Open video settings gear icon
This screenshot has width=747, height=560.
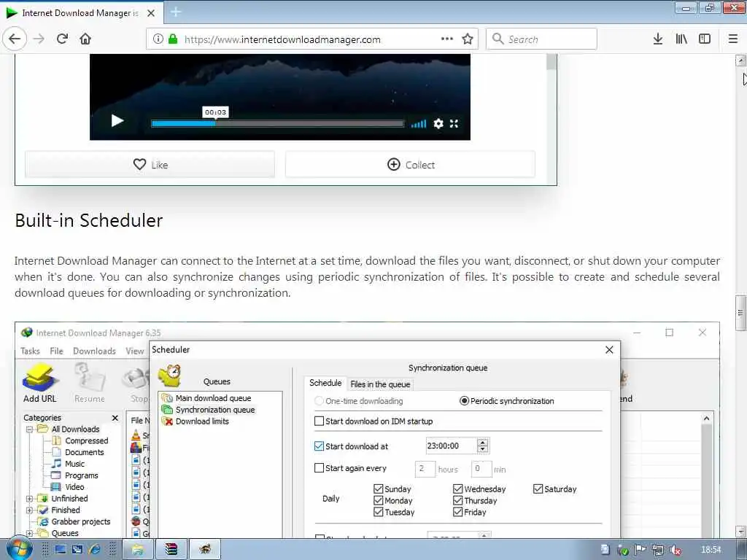(x=438, y=124)
